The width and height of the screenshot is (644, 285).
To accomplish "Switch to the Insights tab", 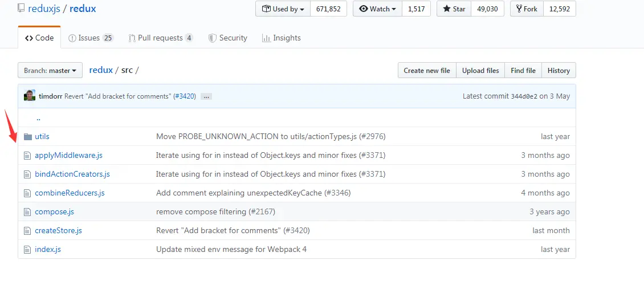I will click(x=282, y=38).
